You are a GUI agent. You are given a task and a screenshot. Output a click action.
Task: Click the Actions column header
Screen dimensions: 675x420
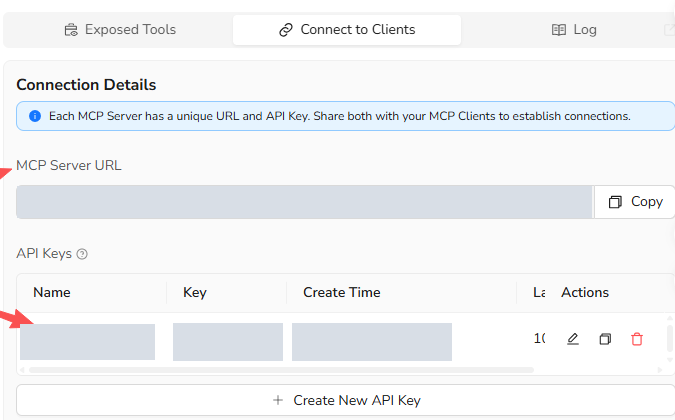pyautogui.click(x=585, y=293)
